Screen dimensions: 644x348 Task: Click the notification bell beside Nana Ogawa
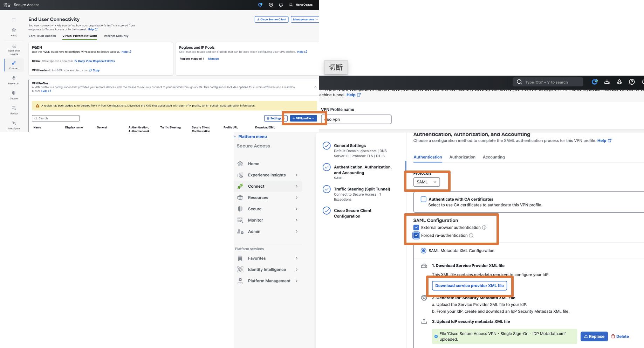281,5
